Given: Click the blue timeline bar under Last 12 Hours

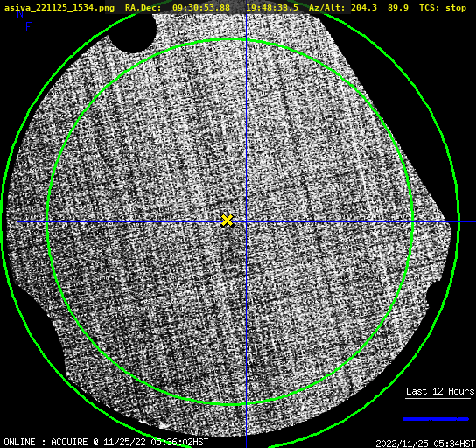Looking at the screenshot, I should [x=436, y=419].
